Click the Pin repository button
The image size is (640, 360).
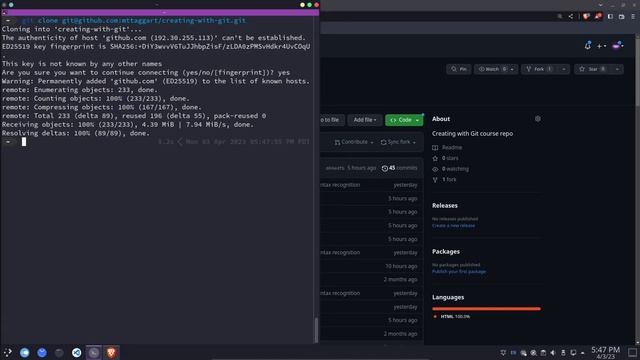point(459,69)
